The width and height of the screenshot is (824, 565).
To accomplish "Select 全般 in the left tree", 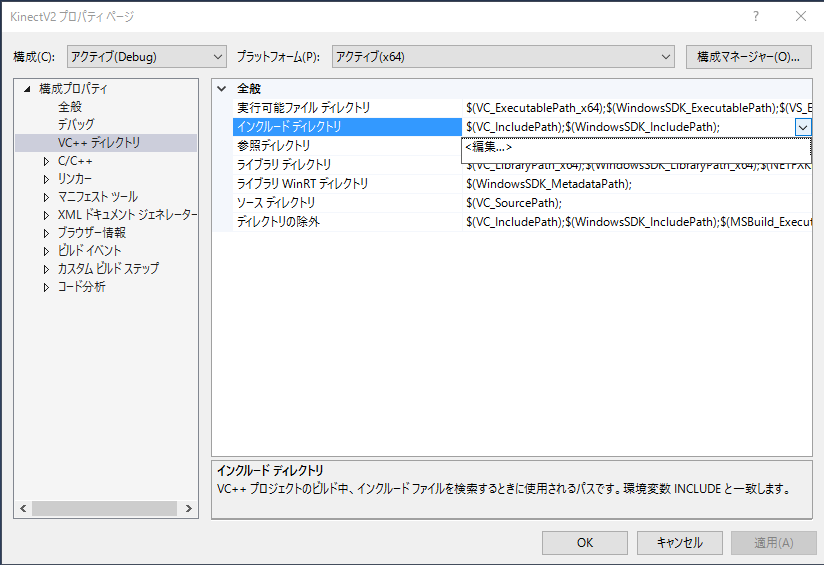I will (70, 107).
